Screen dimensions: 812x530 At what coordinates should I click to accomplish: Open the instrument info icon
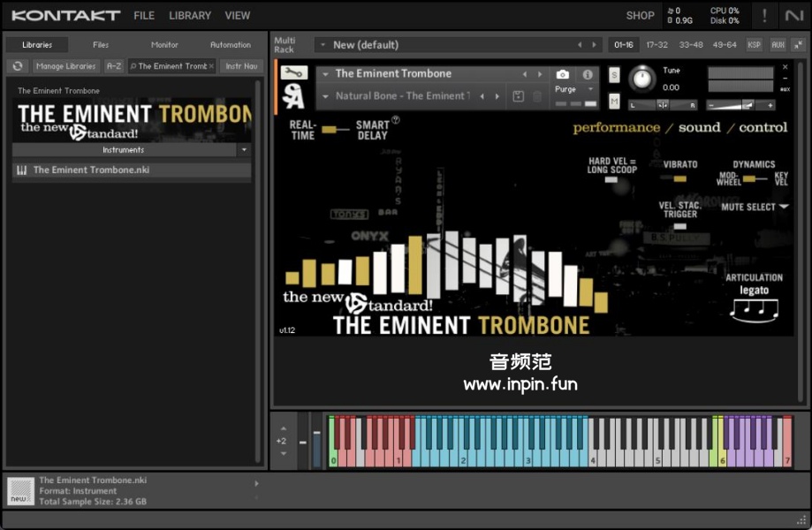[x=588, y=74]
